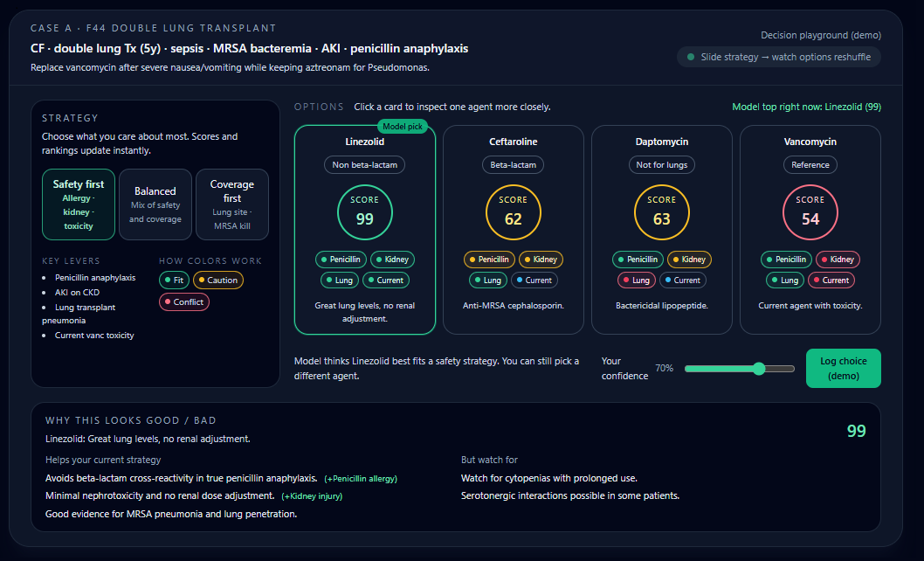Choose the Balanced strategy option
Screen dimensions: 924x561
(155, 204)
